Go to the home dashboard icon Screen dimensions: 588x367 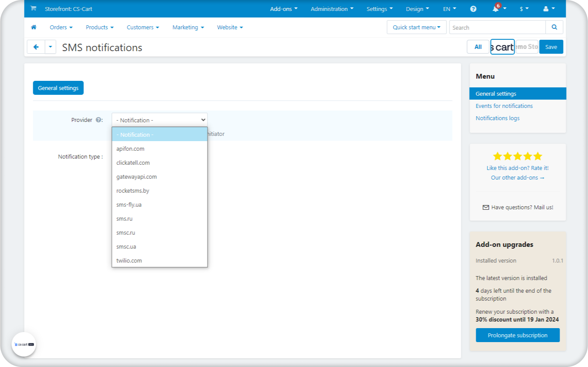tap(34, 27)
